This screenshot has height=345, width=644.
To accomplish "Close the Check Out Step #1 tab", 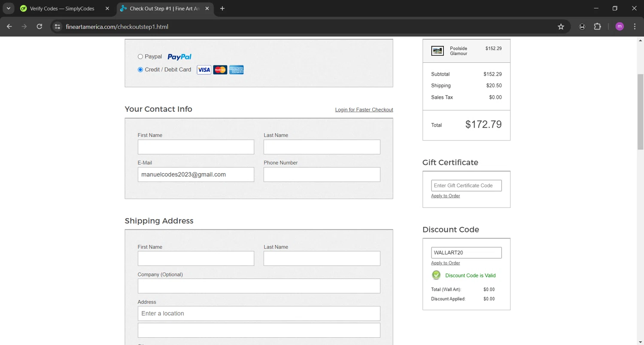I will click(207, 9).
